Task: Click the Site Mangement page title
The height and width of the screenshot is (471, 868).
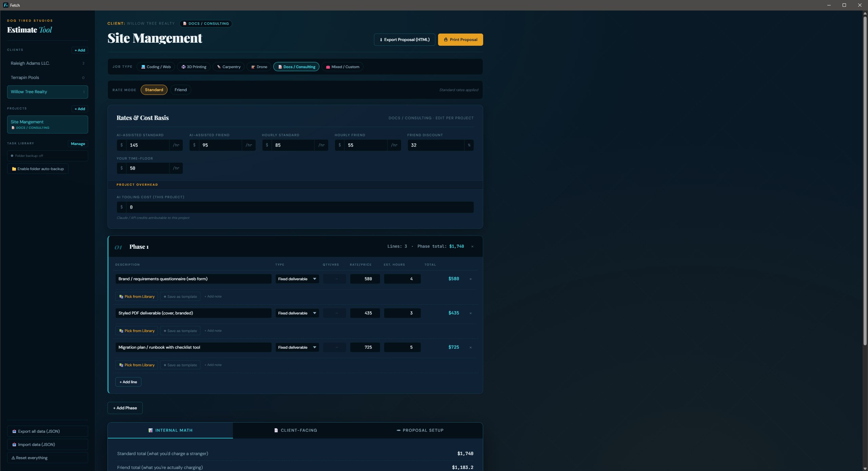Action: (155, 38)
